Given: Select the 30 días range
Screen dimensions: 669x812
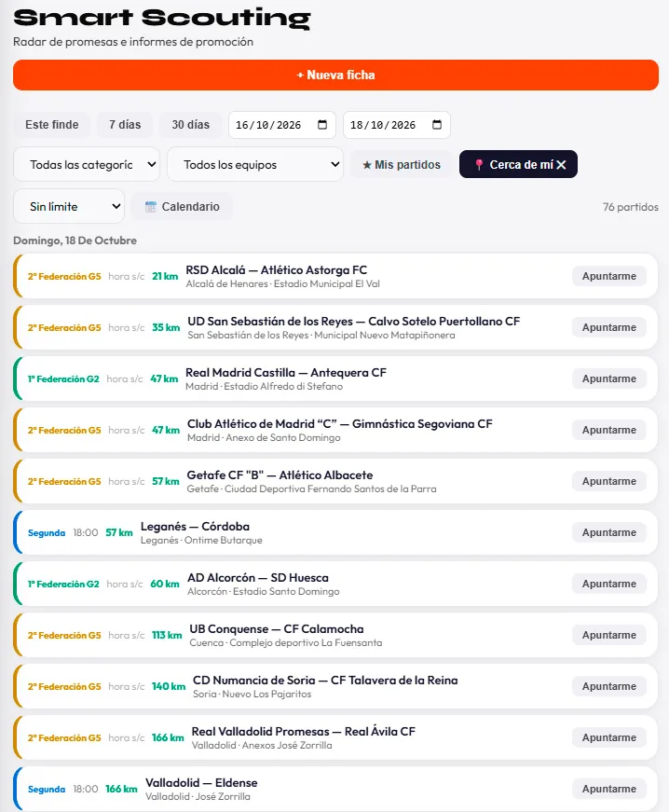Looking at the screenshot, I should pos(190,125).
